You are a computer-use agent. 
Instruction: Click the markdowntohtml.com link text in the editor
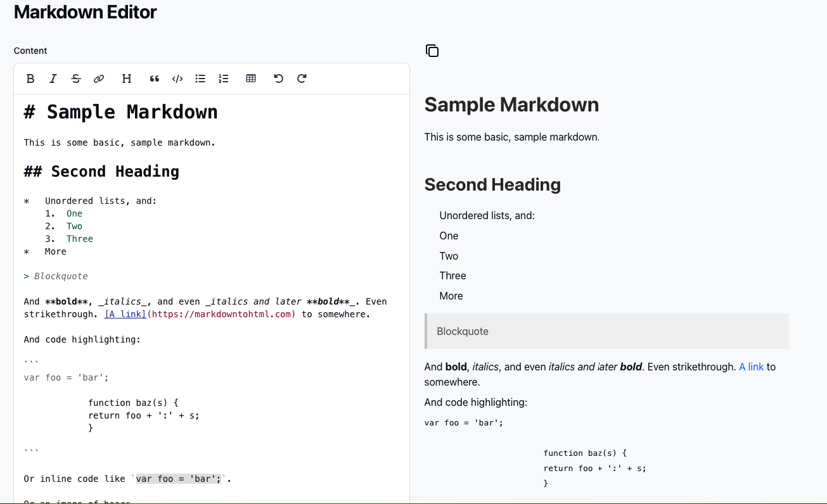tap(222, 314)
